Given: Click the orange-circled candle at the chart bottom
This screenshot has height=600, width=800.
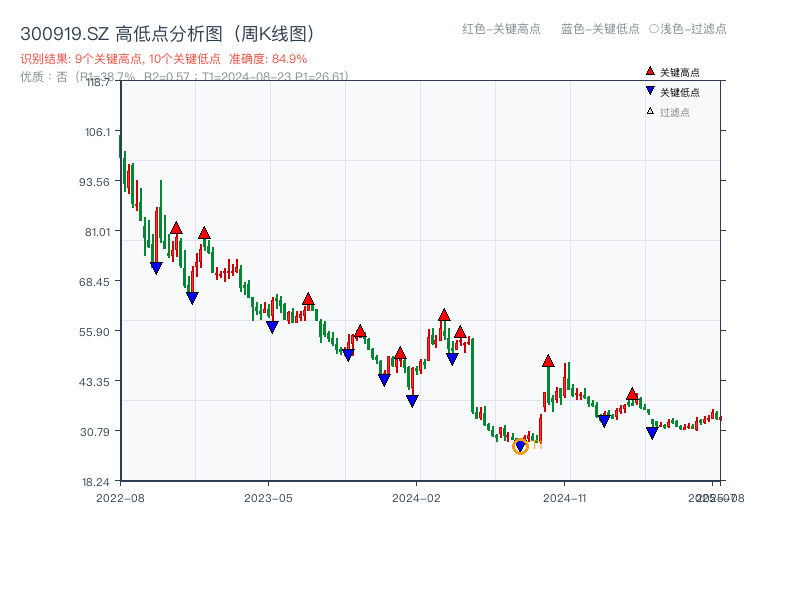Looking at the screenshot, I should (521, 446).
